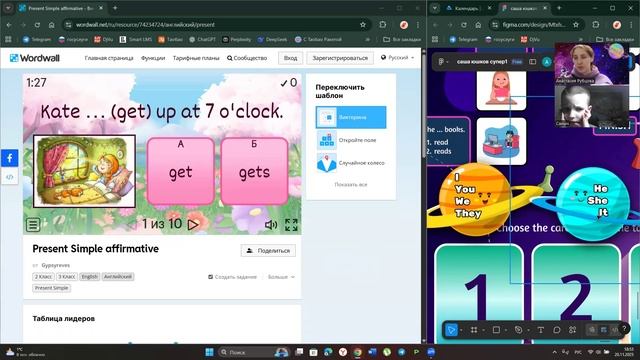Click the Wordwall logo
The height and width of the screenshot is (360, 640).
tap(35, 58)
